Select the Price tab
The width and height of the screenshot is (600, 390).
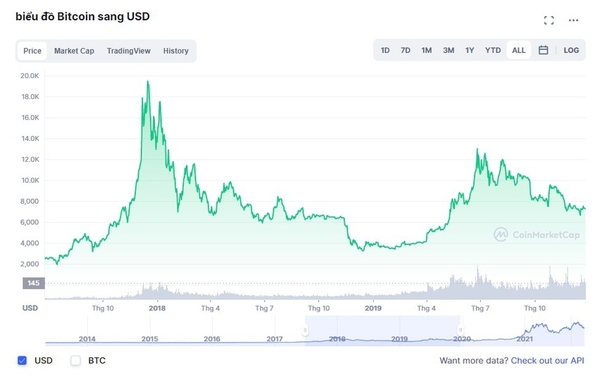32,51
